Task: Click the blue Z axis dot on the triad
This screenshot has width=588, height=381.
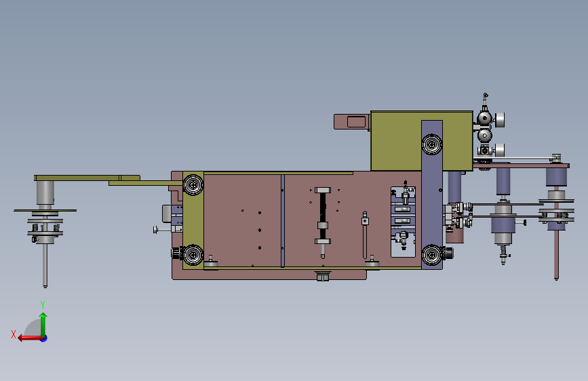Action: 44,338
